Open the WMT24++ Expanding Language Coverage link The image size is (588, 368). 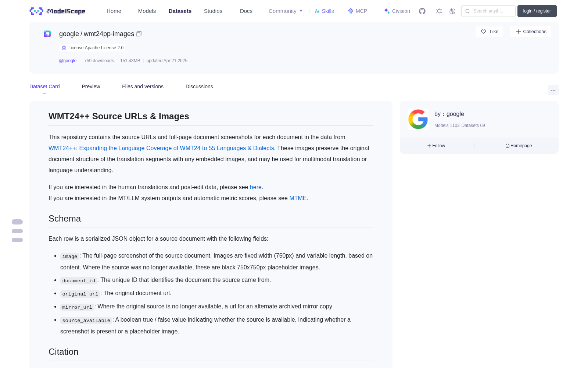161,148
